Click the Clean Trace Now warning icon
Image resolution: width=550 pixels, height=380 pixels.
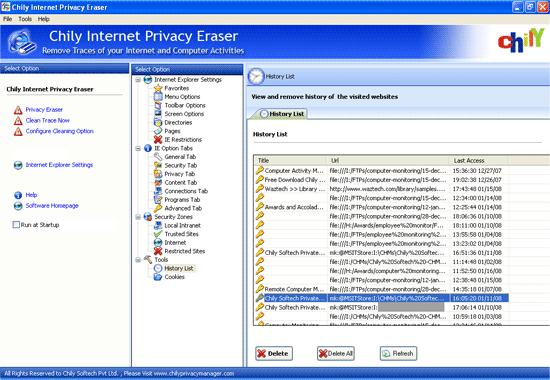pos(18,121)
